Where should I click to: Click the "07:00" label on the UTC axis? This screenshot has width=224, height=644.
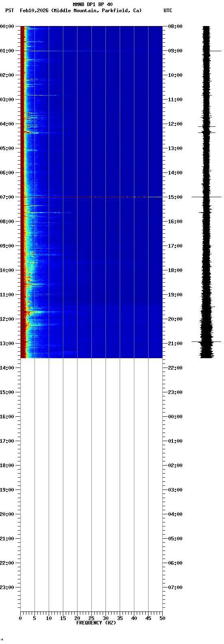click(175, 587)
